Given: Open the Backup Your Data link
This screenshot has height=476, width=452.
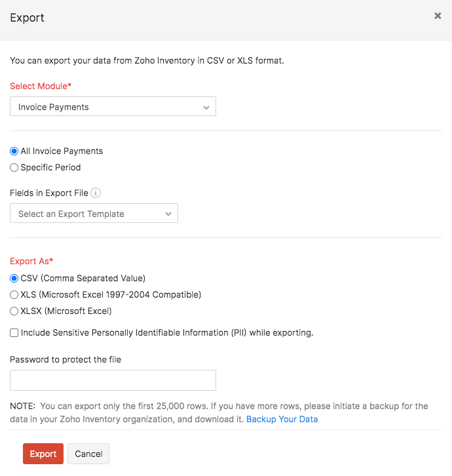Looking at the screenshot, I should coord(282,419).
